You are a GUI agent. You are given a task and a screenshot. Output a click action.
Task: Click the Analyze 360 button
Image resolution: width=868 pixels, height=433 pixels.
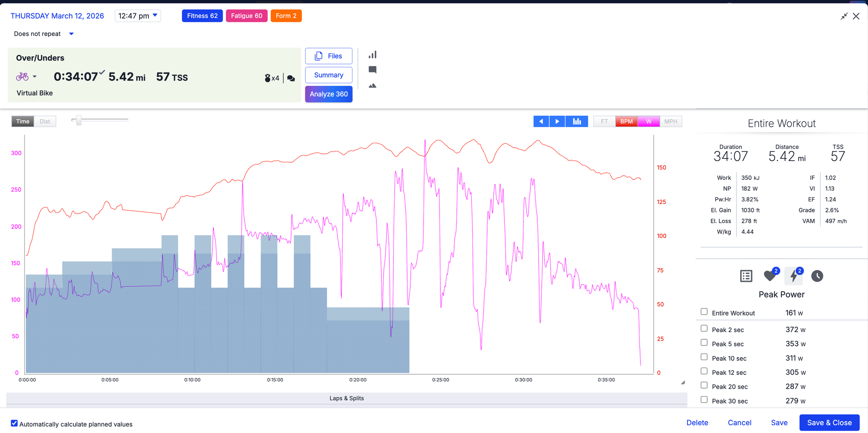[328, 94]
